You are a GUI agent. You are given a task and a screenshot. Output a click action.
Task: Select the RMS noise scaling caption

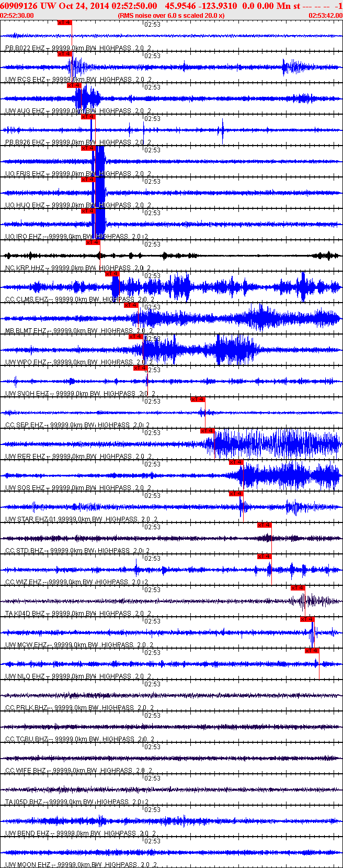point(171,15)
